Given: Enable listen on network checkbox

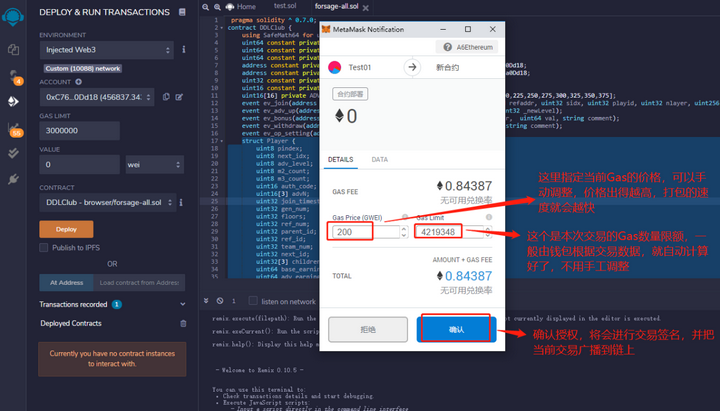Looking at the screenshot, I should tap(253, 301).
